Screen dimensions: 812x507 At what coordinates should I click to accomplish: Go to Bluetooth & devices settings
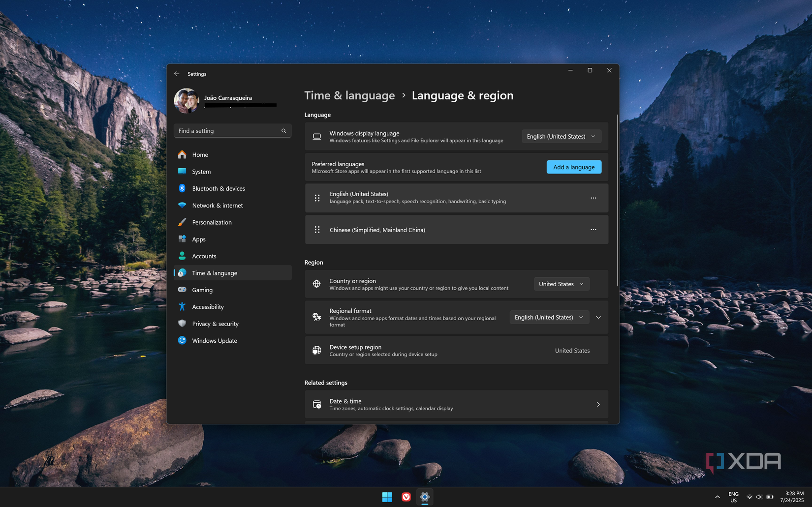click(218, 188)
